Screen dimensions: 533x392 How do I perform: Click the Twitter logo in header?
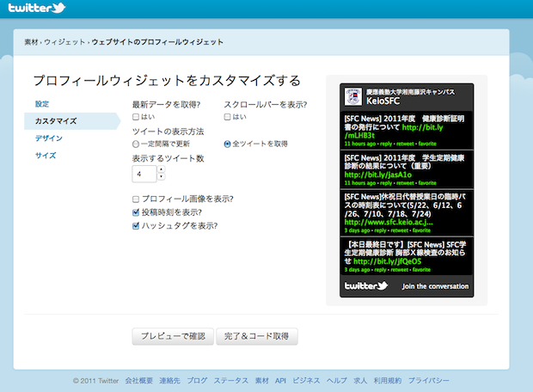click(36, 9)
